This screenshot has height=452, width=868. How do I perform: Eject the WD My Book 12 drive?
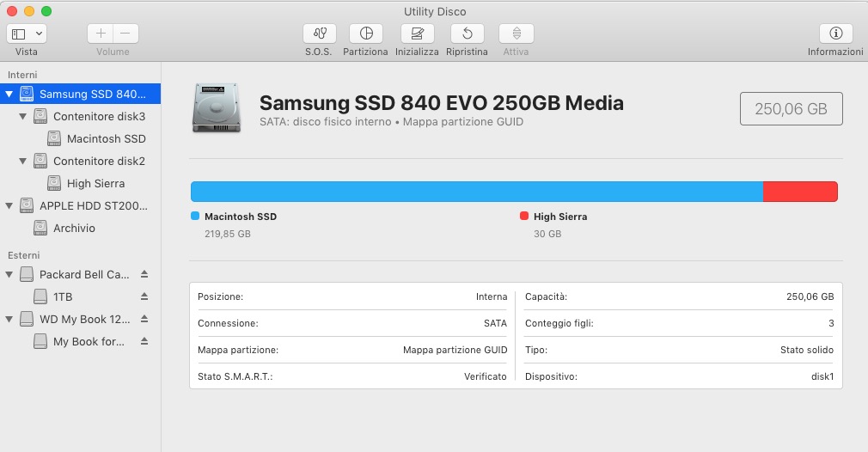[144, 319]
